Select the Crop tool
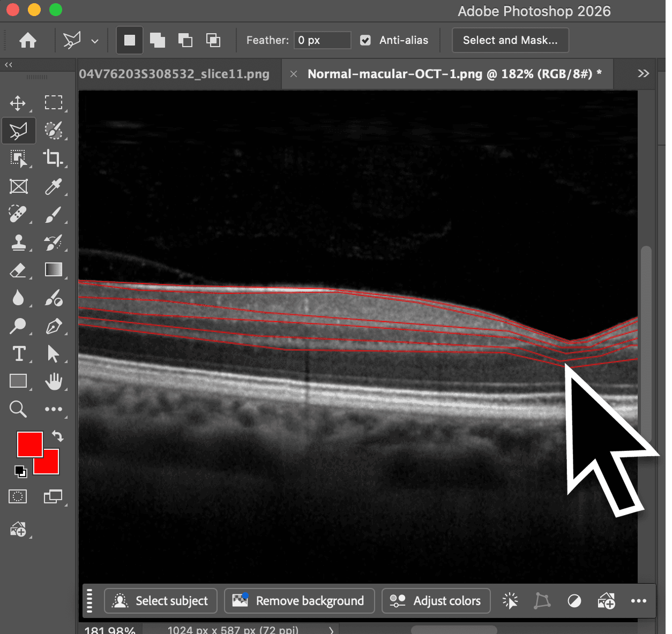The height and width of the screenshot is (634, 672). pos(54,159)
